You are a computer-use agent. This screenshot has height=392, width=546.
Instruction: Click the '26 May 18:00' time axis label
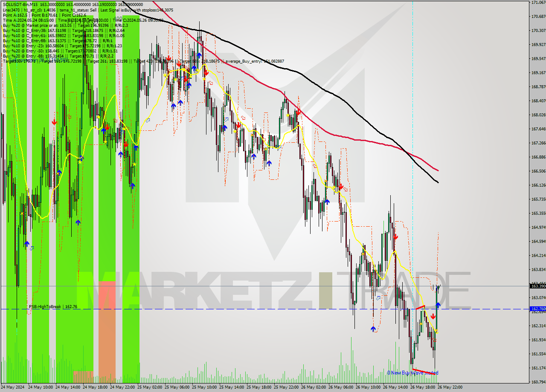click(x=424, y=388)
